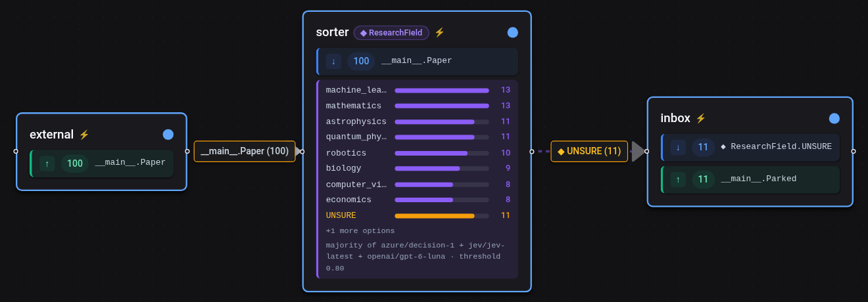Image resolution: width=868 pixels, height=302 pixels.
Task: Click the blue status dot on inbox node
Action: point(834,118)
